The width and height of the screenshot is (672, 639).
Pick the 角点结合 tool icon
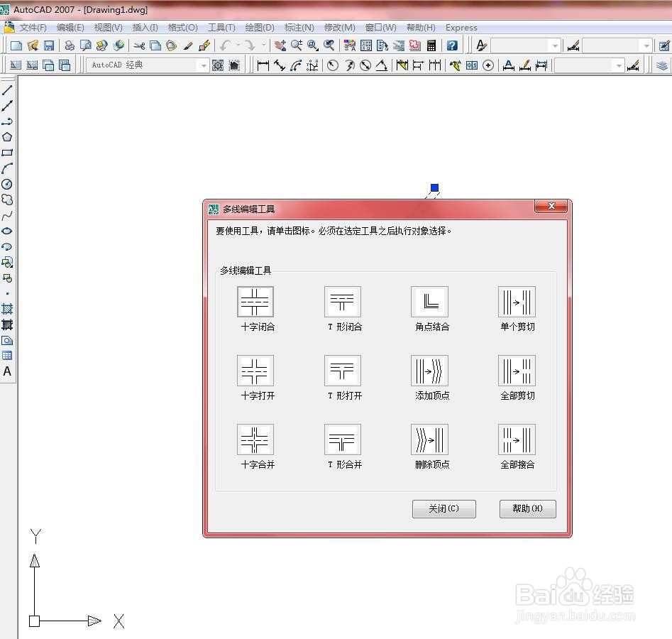pyautogui.click(x=429, y=302)
